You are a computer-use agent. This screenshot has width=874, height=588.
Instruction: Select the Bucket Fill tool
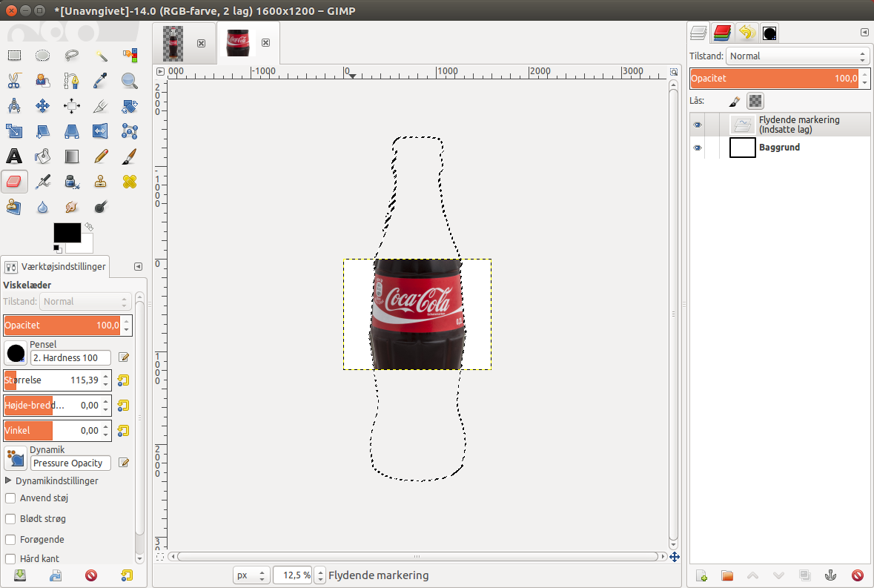[43, 156]
